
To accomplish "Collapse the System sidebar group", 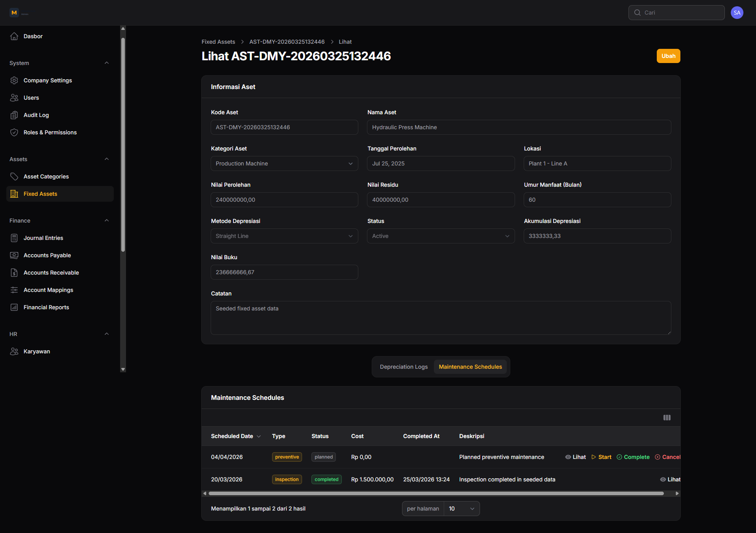I will 107,63.
